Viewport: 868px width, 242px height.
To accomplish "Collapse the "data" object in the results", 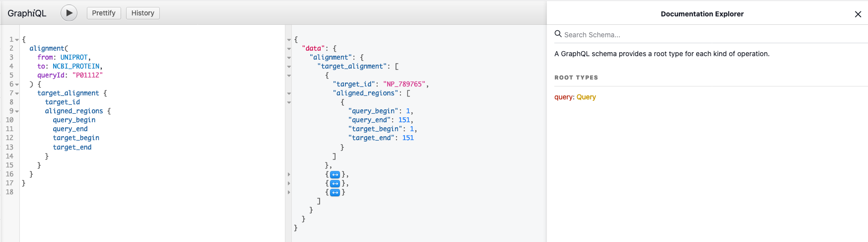I will click(289, 49).
